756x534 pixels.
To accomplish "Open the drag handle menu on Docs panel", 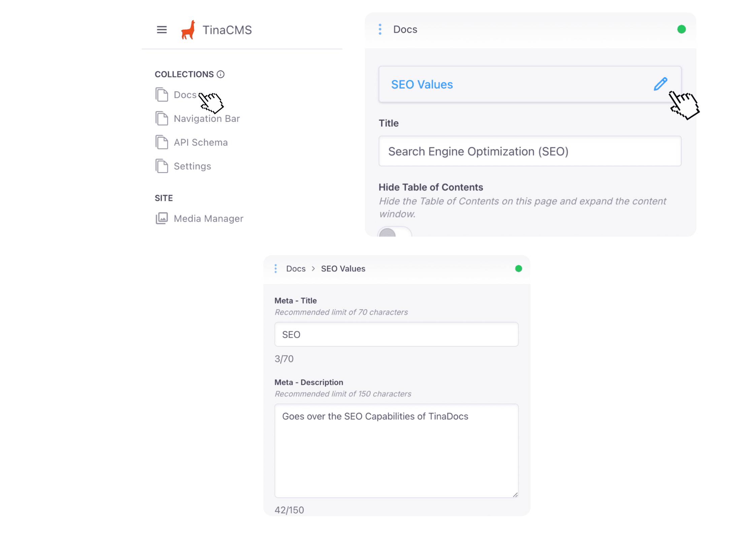I will coord(380,30).
